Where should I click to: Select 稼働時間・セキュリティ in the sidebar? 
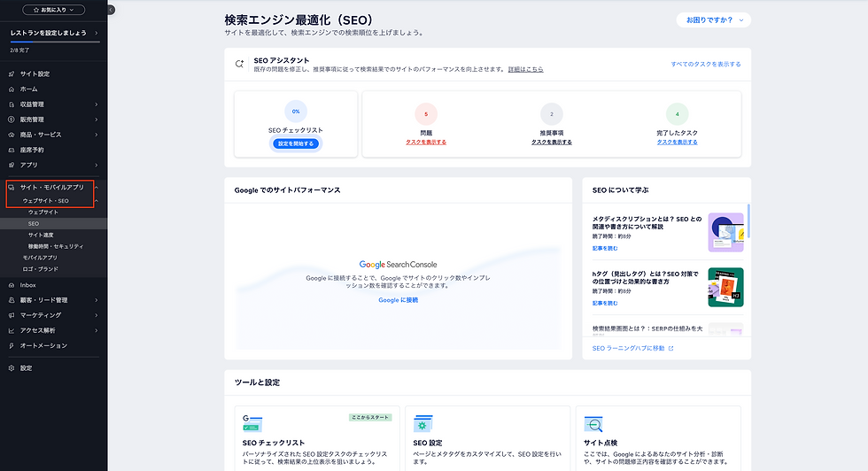[x=54, y=246]
